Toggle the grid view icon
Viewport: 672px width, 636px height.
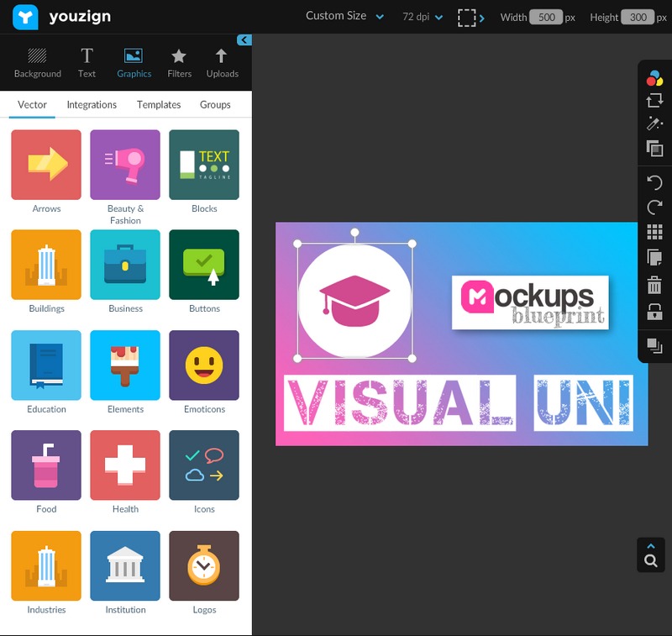pos(654,232)
